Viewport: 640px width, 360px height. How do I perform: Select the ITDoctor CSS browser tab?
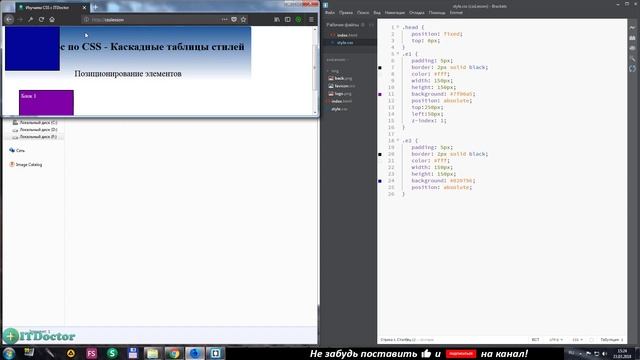[x=52, y=7]
